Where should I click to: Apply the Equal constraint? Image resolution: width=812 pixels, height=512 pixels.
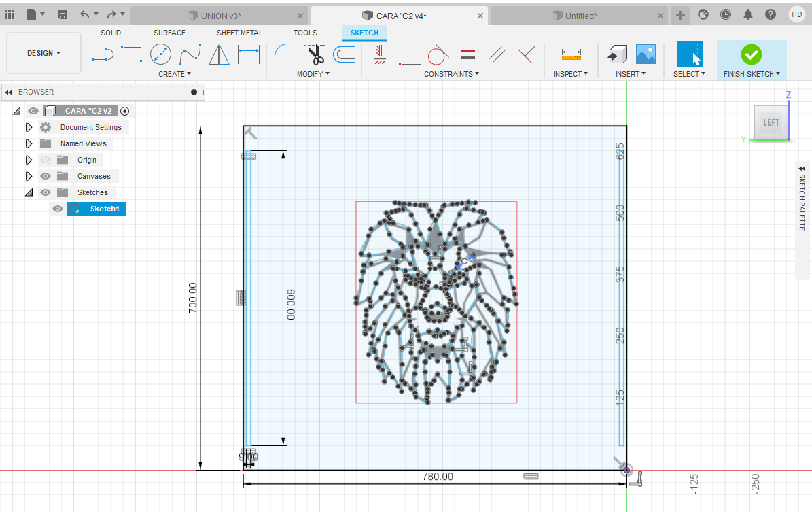coord(467,54)
